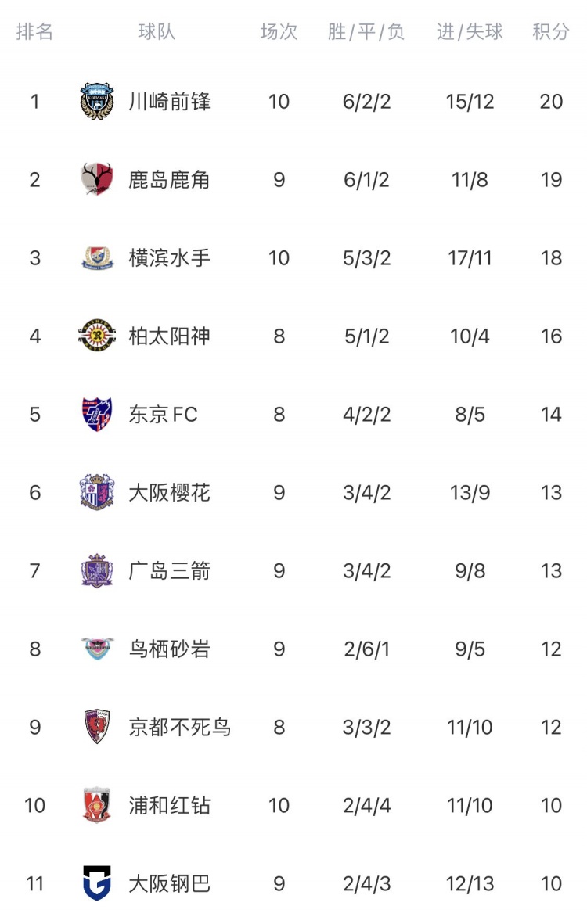Click the Kawasaki Frontale team crest
587x924 pixels.
[x=96, y=102]
